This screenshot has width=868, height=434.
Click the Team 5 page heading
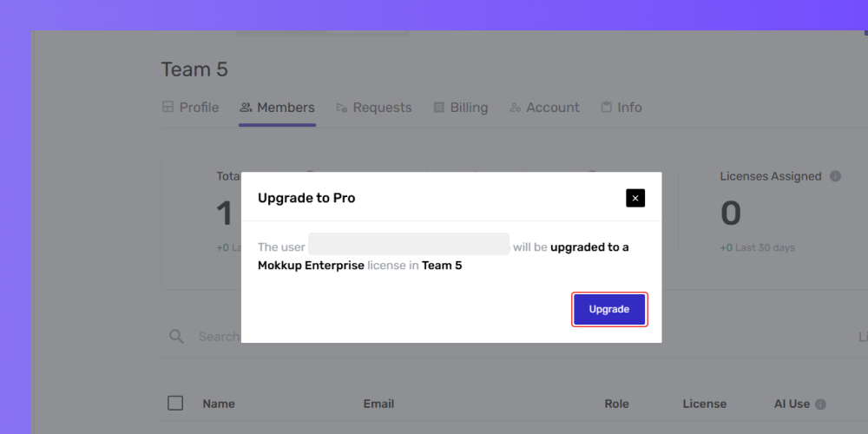click(194, 69)
